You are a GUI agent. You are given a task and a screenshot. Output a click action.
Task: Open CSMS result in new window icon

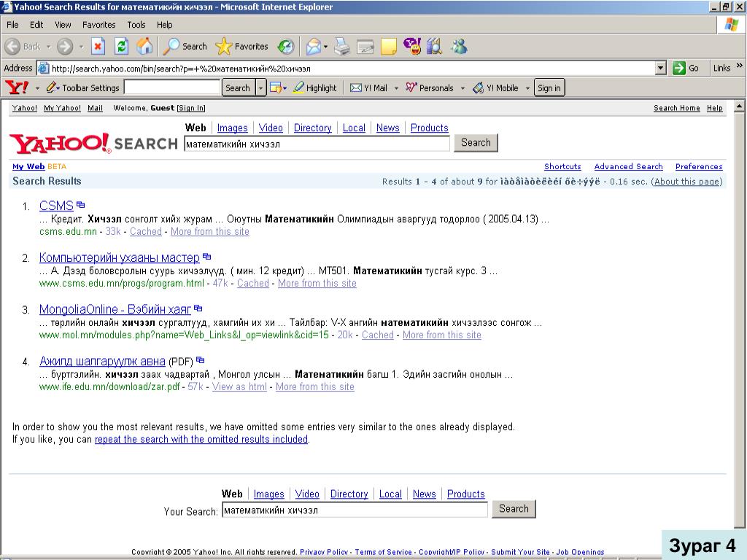(80, 205)
